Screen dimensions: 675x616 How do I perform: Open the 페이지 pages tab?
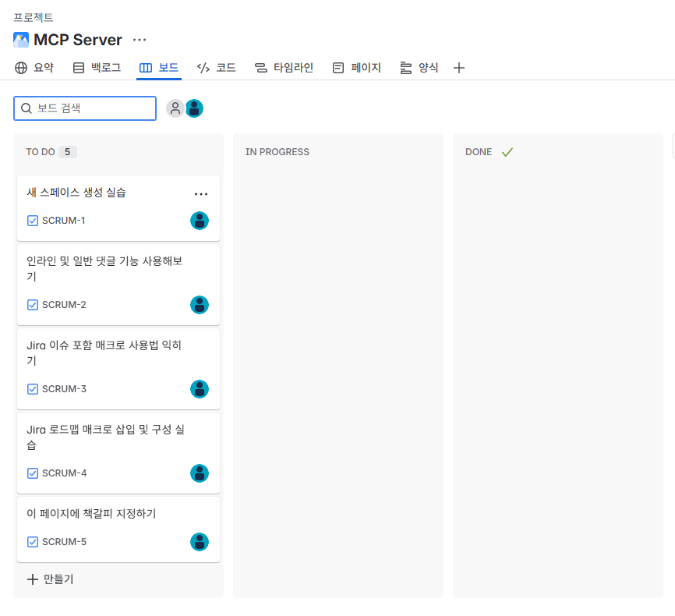tap(357, 68)
